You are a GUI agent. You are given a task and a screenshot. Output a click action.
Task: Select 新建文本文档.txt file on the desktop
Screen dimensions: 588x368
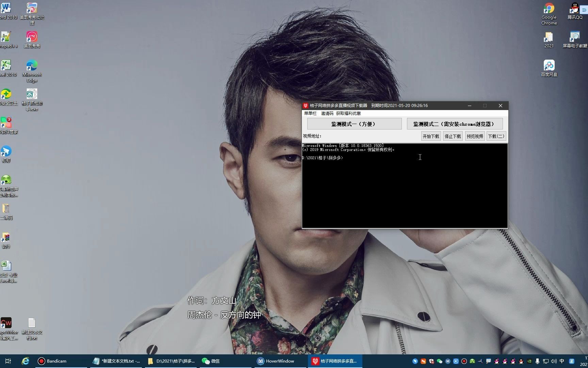pyautogui.click(x=32, y=328)
